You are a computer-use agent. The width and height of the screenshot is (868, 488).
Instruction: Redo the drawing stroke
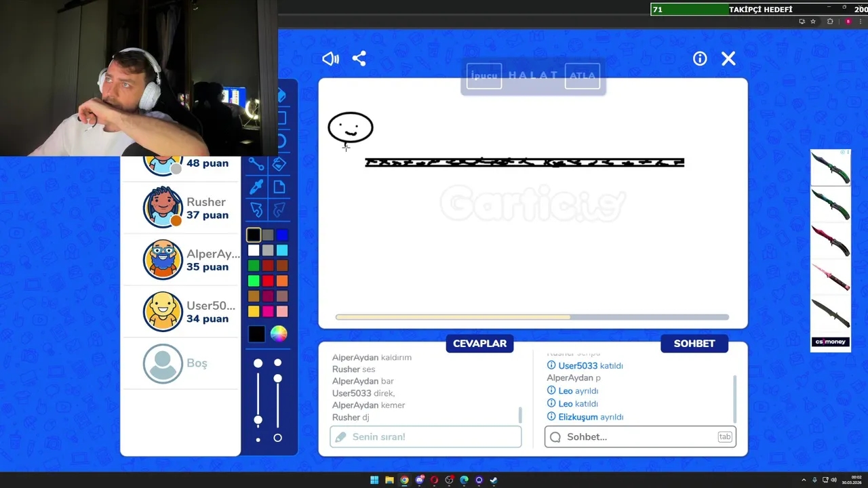click(x=279, y=209)
